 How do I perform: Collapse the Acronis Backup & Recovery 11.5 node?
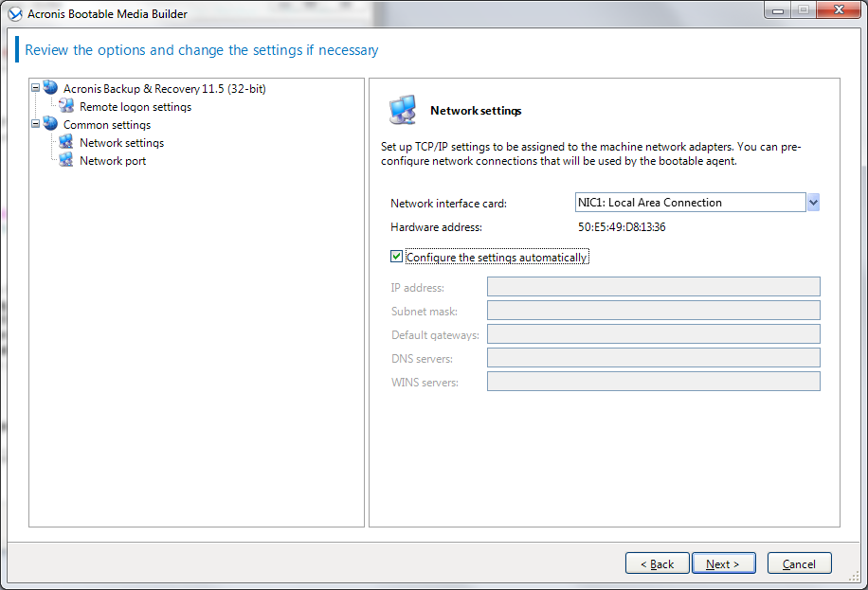(35, 87)
